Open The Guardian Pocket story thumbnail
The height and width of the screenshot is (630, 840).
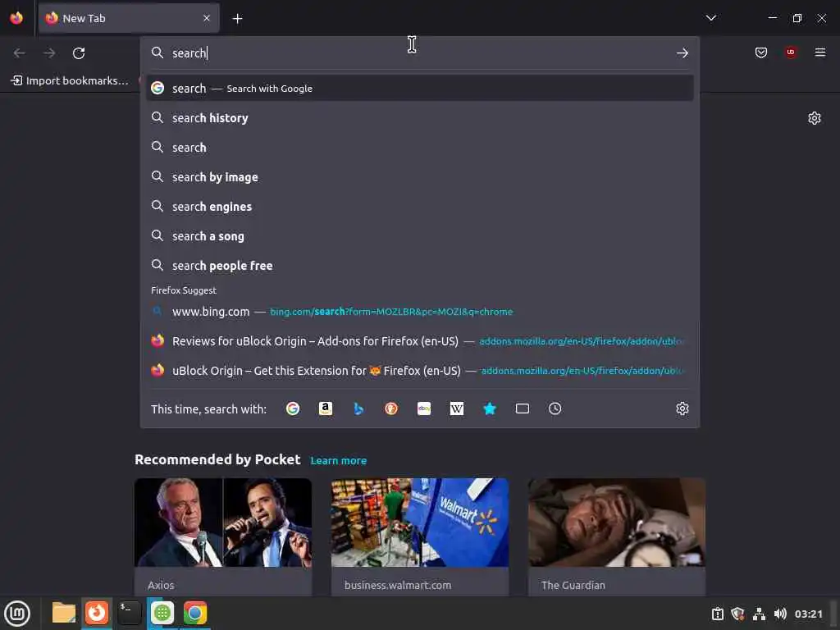(x=617, y=523)
